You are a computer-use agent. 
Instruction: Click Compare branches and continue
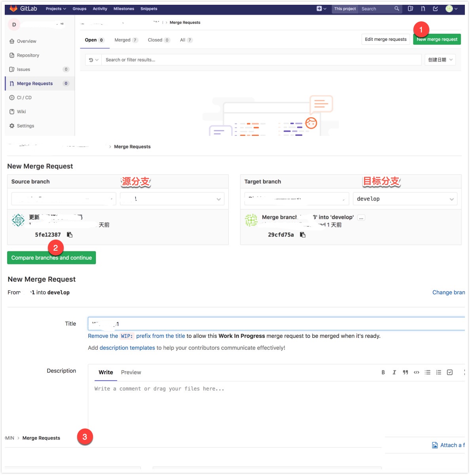pyautogui.click(x=51, y=258)
